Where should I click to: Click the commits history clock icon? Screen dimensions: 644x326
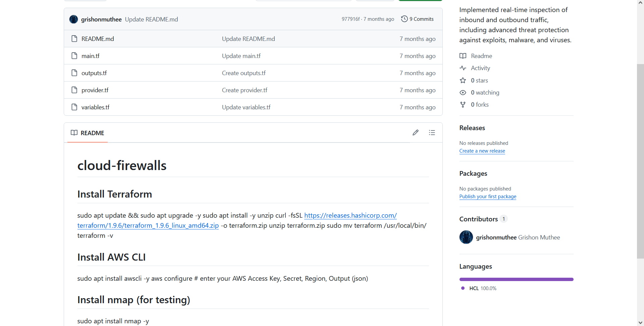click(405, 19)
